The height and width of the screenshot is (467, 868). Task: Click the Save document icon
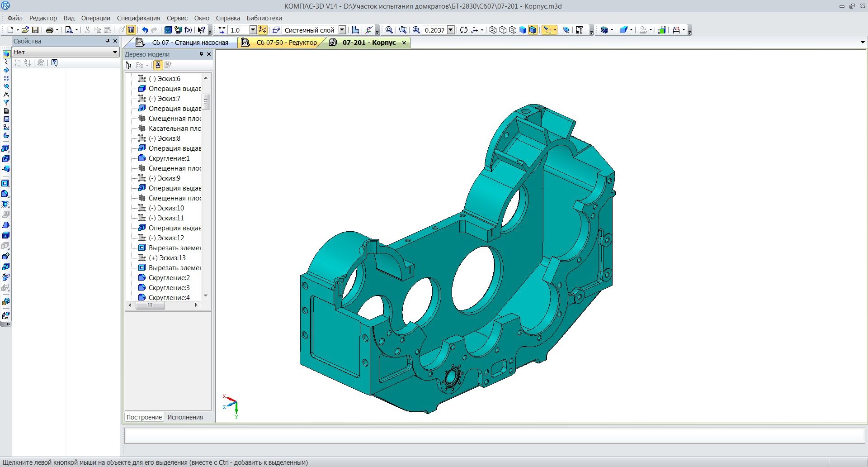pyautogui.click(x=35, y=30)
